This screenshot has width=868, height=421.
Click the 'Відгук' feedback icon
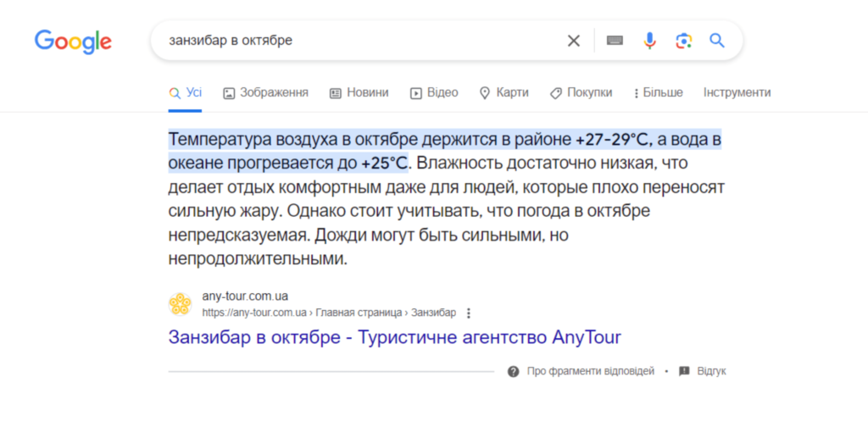coord(684,371)
